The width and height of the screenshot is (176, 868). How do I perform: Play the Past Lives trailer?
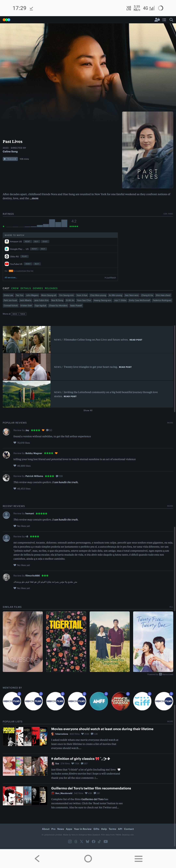tap(10, 159)
